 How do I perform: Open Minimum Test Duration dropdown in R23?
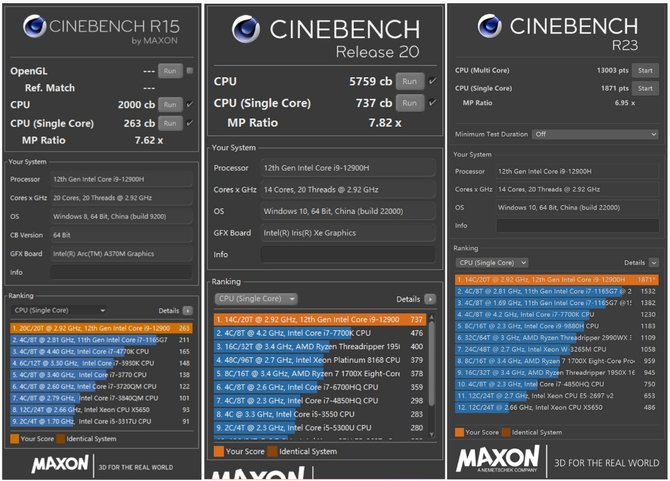point(595,134)
